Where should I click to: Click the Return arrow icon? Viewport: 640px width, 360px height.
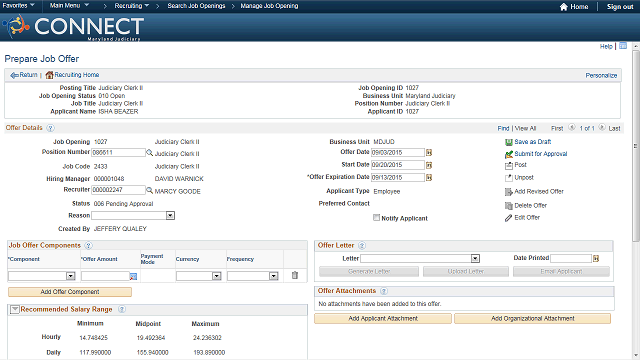(x=14, y=75)
